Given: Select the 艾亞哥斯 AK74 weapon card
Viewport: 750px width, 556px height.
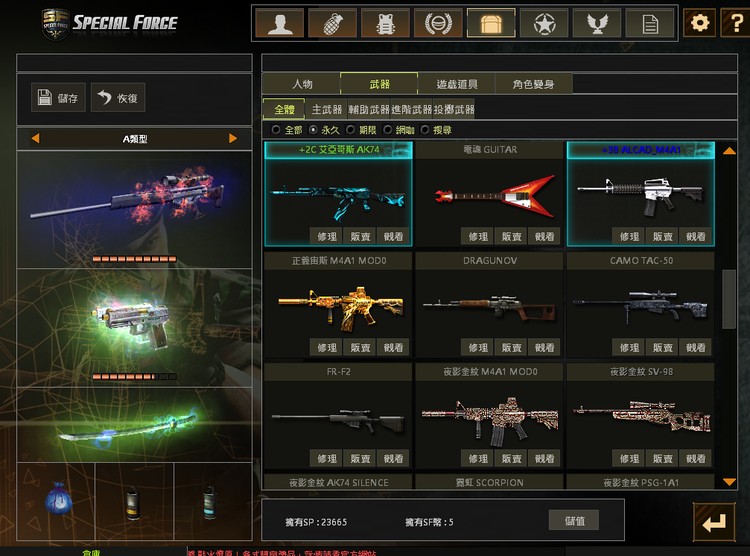Looking at the screenshot, I should [338, 194].
